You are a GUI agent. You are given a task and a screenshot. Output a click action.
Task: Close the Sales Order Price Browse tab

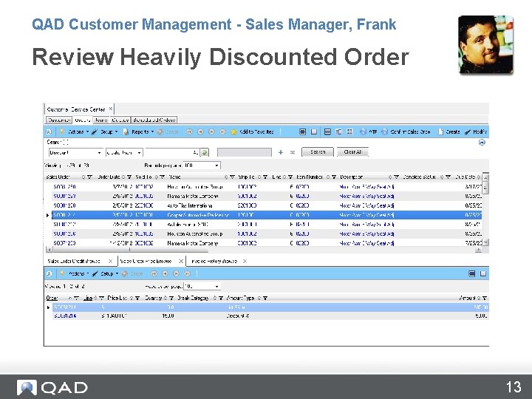tap(181, 261)
